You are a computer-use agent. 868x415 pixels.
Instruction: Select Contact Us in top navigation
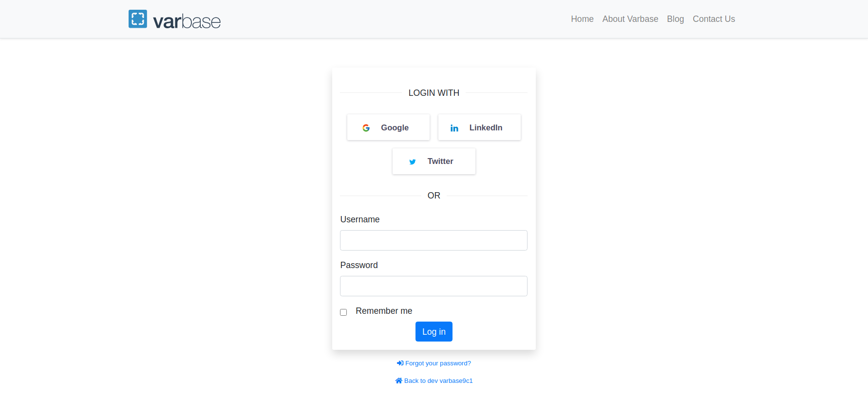(714, 19)
